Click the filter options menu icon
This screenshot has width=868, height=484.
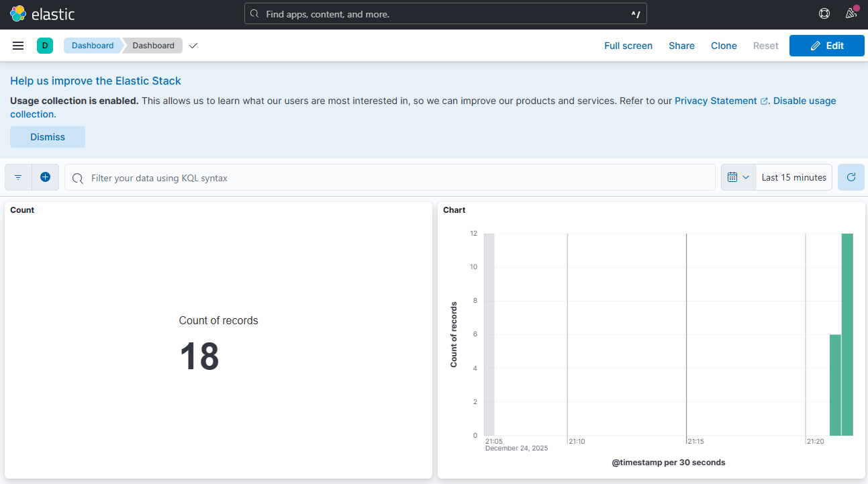point(18,177)
